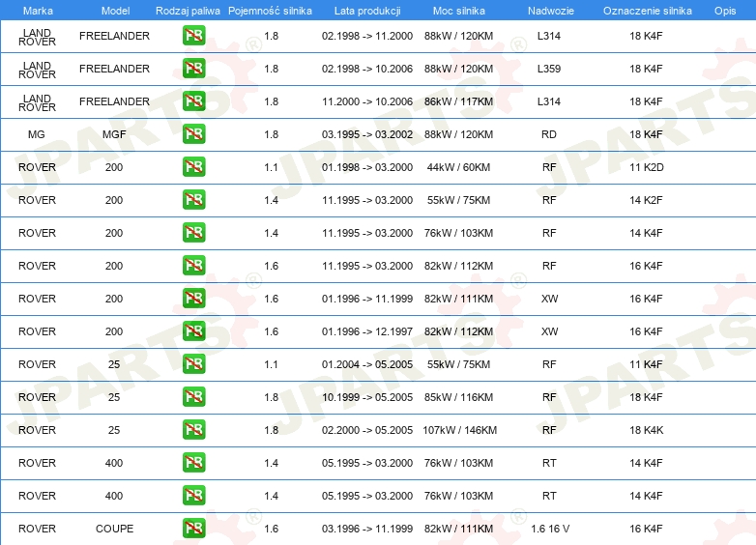Click petrol icon in Freelander L359 row
Screen dimensions: 756x545
tap(193, 69)
